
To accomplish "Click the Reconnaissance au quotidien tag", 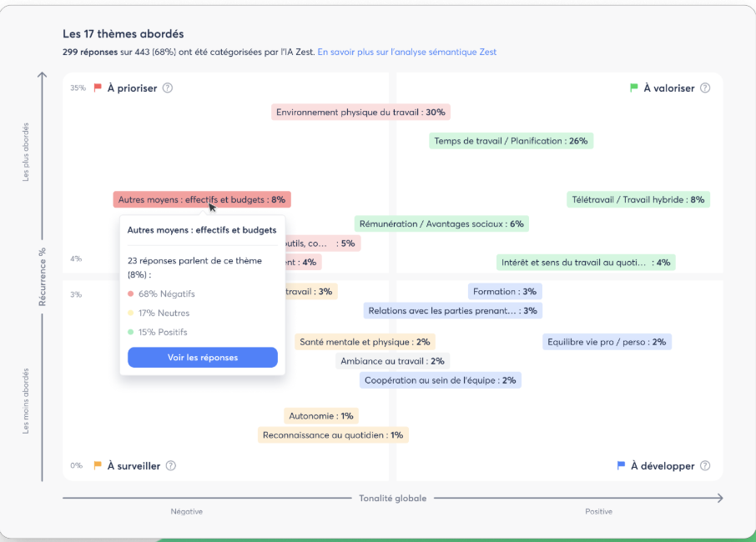I will [x=332, y=434].
